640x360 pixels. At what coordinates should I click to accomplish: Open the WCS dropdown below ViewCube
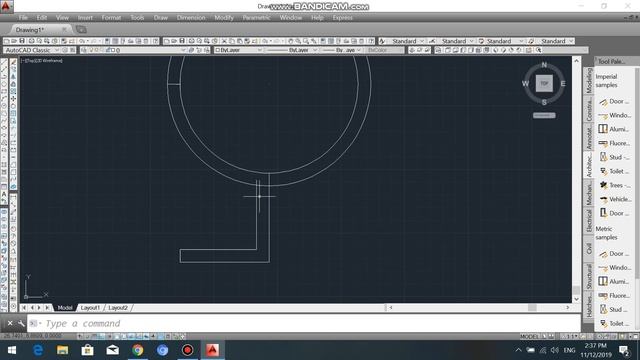point(544,115)
